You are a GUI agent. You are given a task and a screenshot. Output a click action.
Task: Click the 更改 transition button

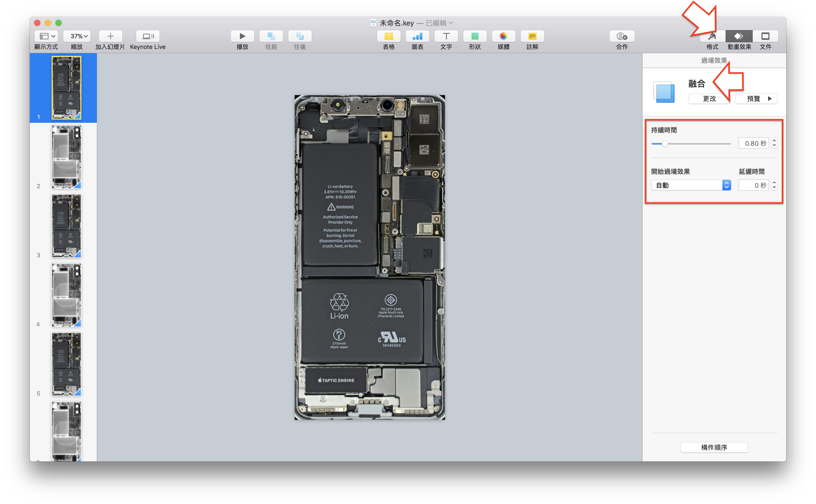click(x=709, y=99)
